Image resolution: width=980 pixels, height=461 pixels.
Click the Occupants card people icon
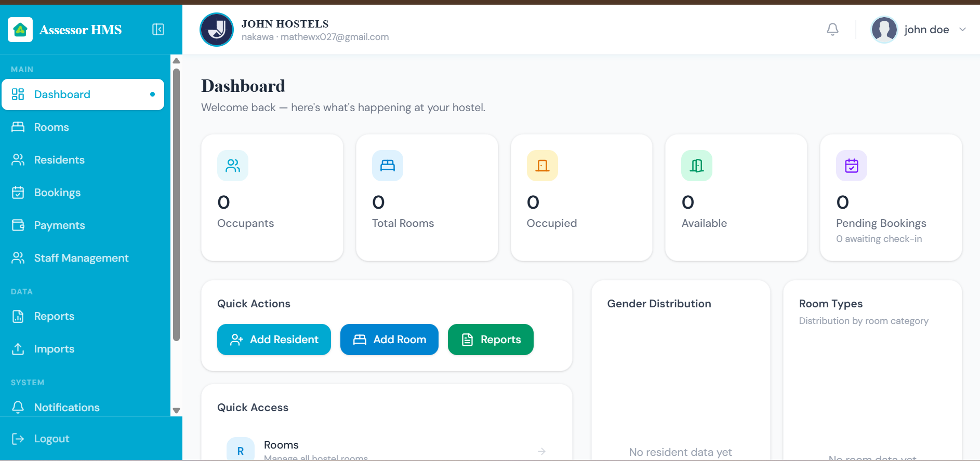233,166
